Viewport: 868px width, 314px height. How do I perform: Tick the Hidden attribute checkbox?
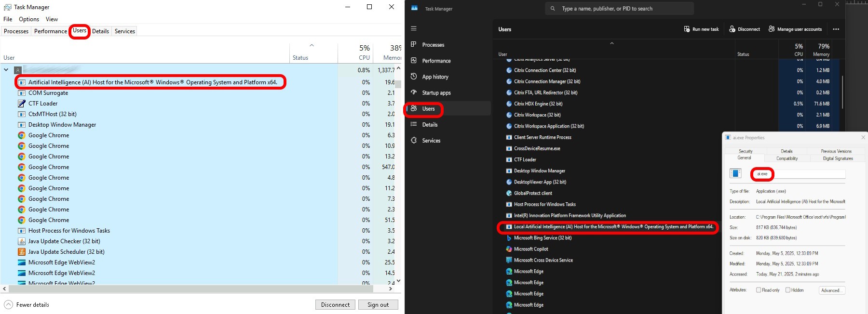tap(788, 290)
